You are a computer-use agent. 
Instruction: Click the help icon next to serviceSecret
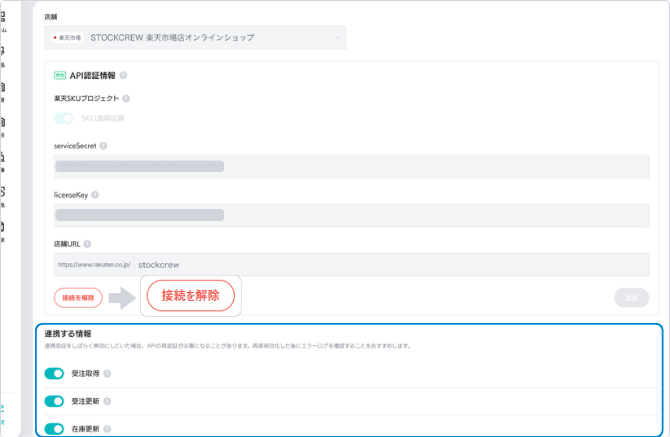pos(104,145)
